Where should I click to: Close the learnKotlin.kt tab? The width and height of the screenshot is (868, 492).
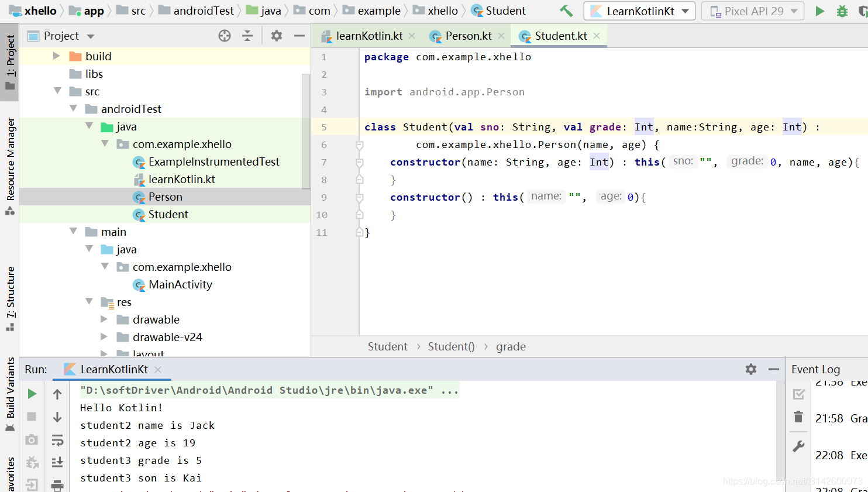[412, 36]
